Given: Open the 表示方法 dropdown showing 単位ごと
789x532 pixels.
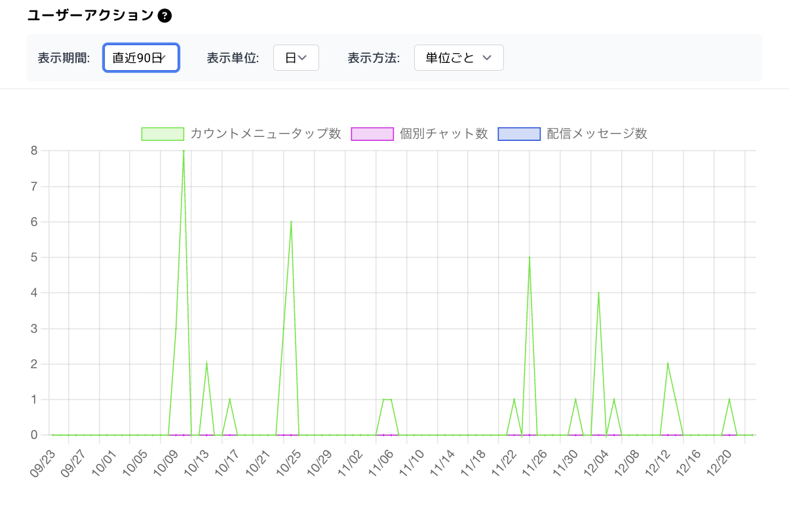Looking at the screenshot, I should pyautogui.click(x=459, y=58).
